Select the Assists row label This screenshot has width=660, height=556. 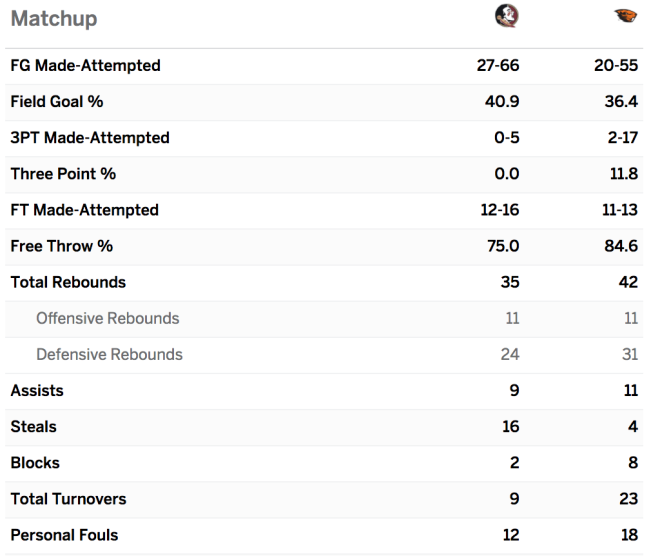pyautogui.click(x=37, y=391)
